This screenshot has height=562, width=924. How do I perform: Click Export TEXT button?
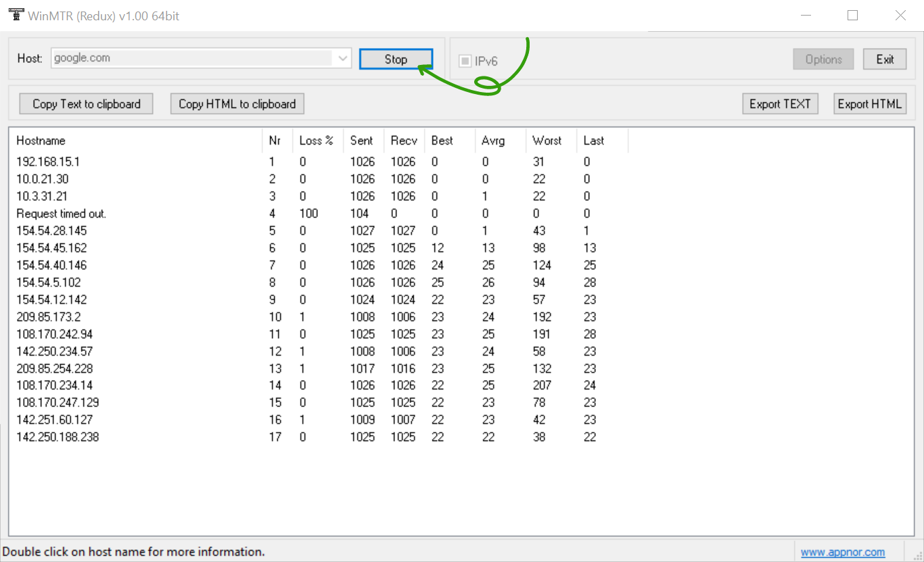coord(780,104)
